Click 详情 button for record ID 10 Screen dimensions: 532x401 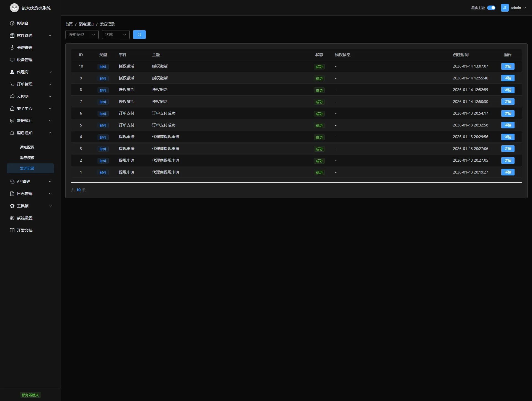tap(508, 66)
